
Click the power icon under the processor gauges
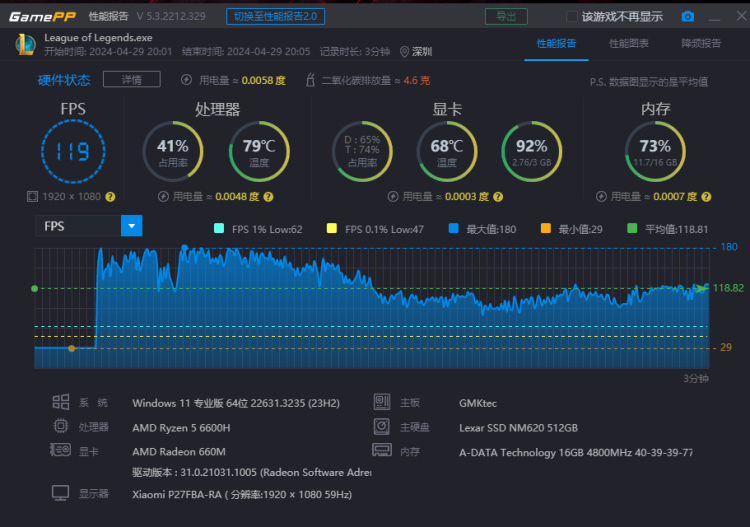pos(163,197)
